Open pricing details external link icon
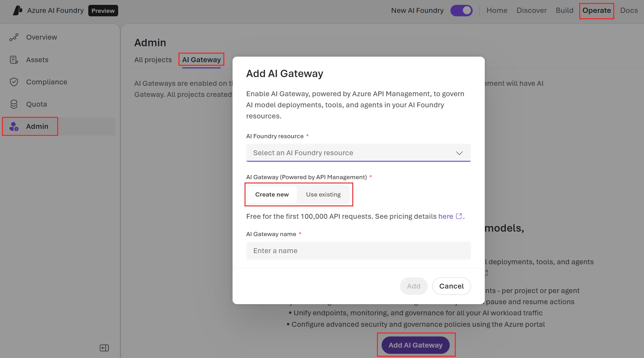Viewport: 644px width, 358px height. point(459,216)
